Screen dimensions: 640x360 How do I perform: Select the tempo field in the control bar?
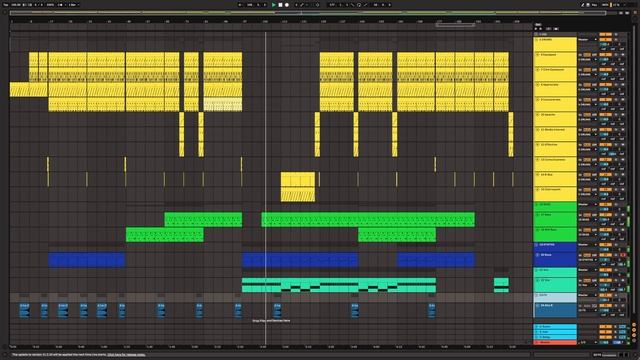coord(16,5)
